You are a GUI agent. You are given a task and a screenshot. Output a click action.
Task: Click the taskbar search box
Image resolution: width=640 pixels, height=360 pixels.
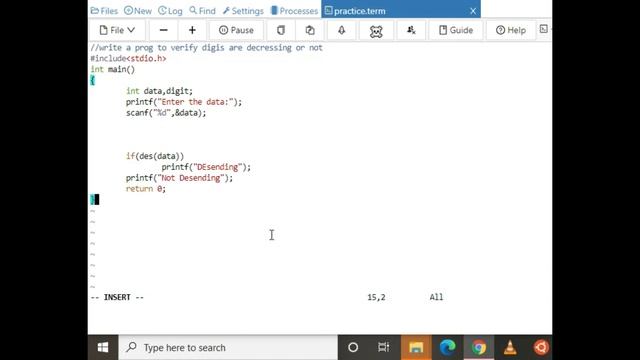coord(228,347)
